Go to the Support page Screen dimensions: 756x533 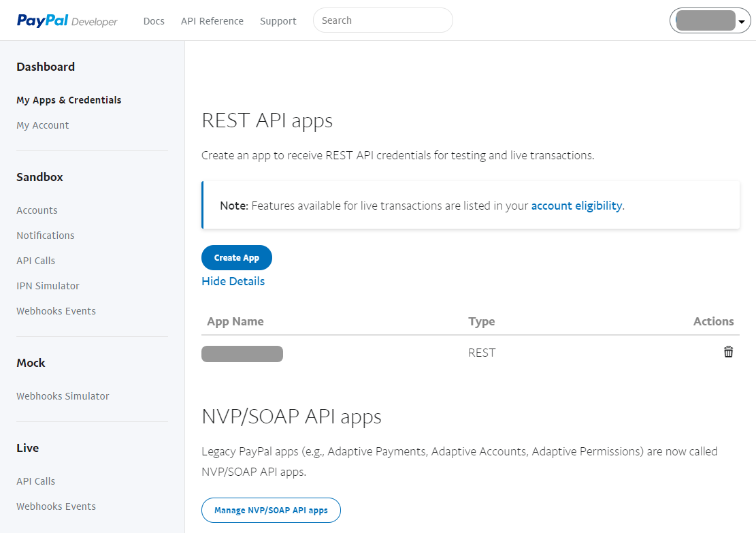click(278, 21)
